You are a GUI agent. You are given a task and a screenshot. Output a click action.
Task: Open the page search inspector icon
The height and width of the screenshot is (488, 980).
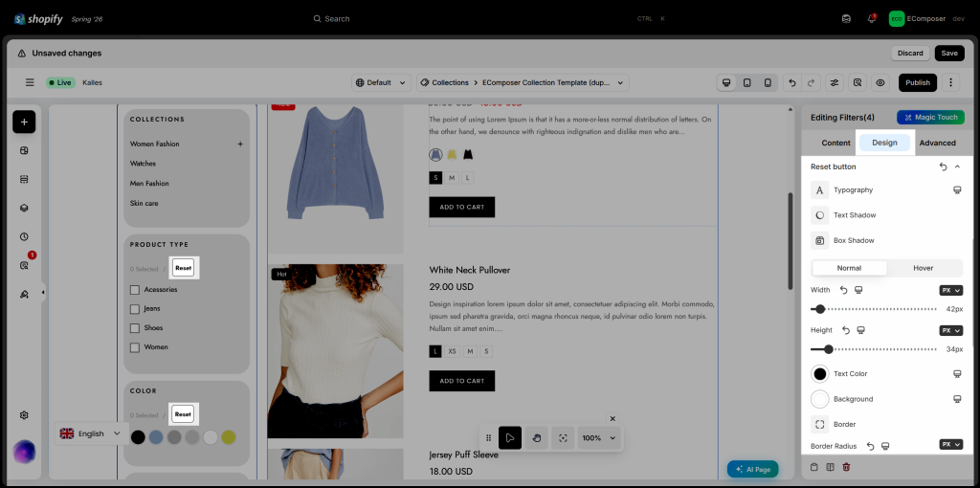(857, 82)
